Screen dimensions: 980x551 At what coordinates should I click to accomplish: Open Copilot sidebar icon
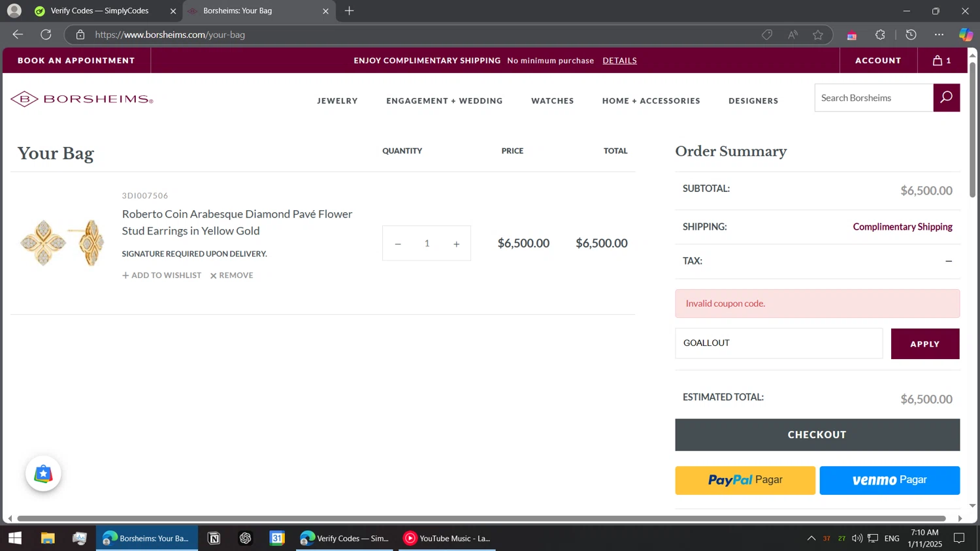966,35
